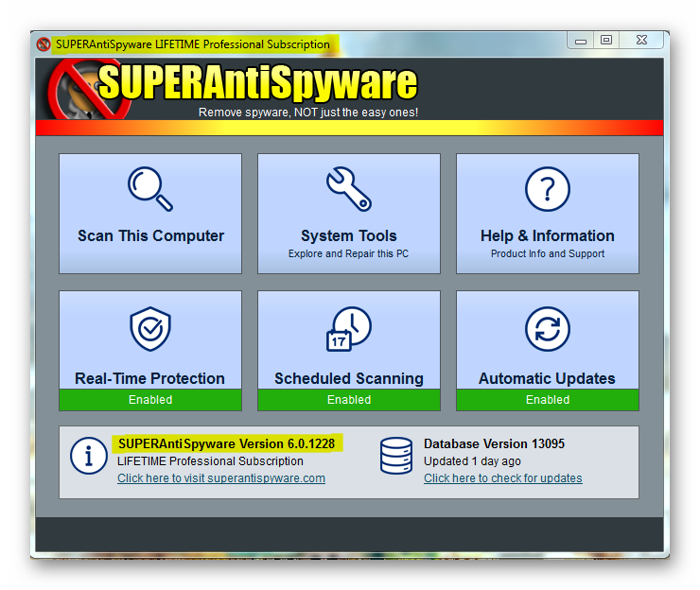Click the shield Real-Time Protection icon
The image size is (700, 590).
[150, 329]
